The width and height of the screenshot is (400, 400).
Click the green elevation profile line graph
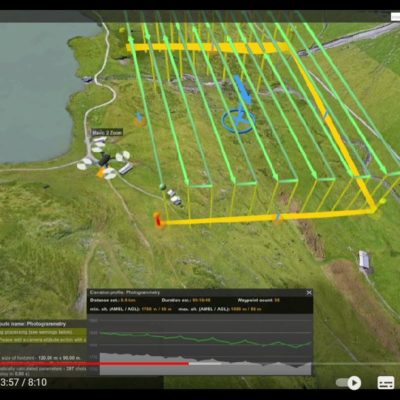pyautogui.click(x=205, y=339)
